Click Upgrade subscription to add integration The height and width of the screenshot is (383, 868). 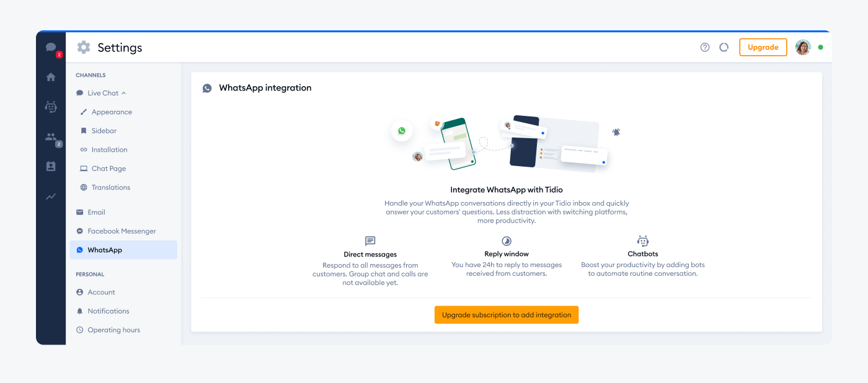(507, 315)
